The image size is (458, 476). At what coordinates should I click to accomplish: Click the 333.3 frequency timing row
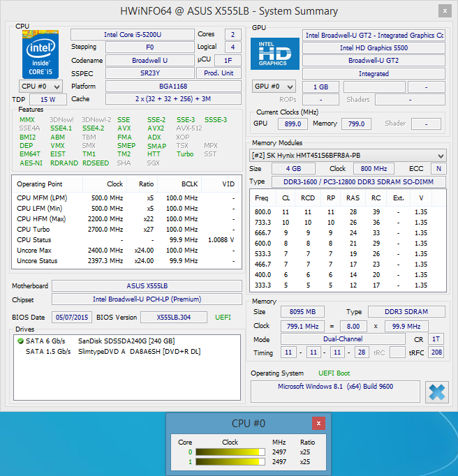click(x=348, y=285)
